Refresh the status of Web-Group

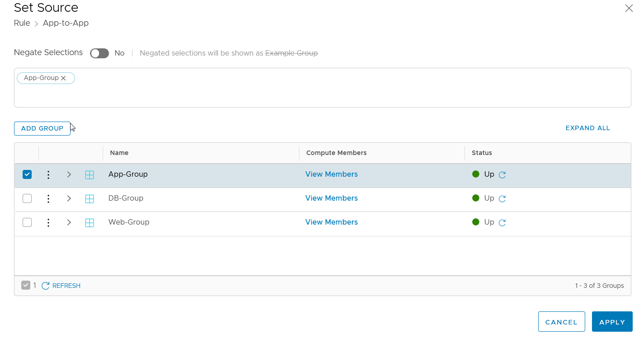(502, 223)
